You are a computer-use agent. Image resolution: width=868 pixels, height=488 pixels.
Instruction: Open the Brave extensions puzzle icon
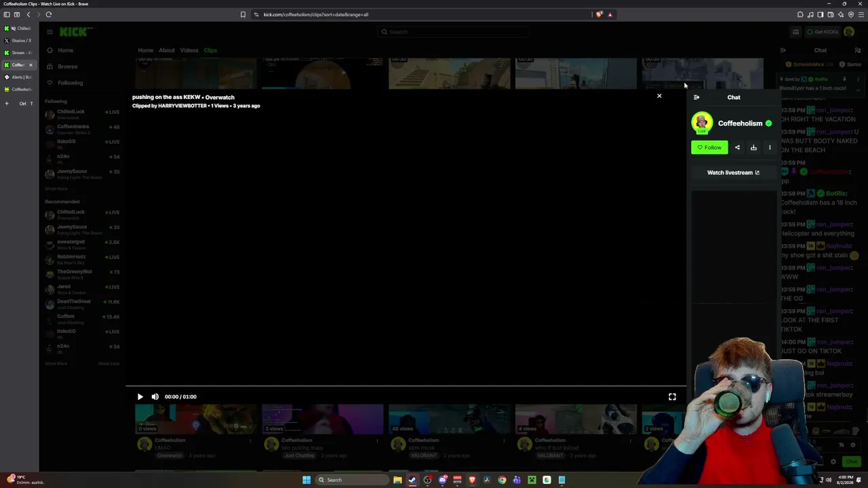point(800,14)
